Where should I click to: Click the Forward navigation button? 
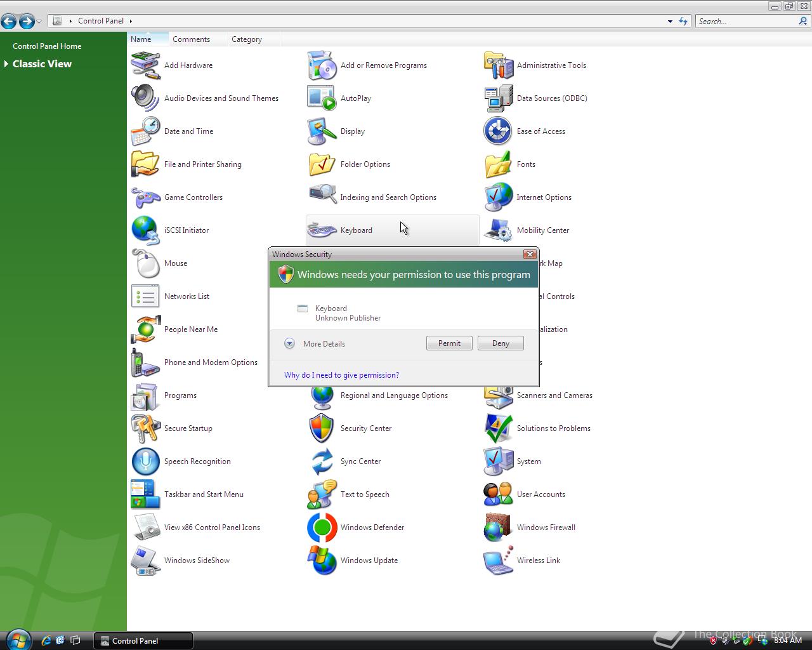[27, 22]
